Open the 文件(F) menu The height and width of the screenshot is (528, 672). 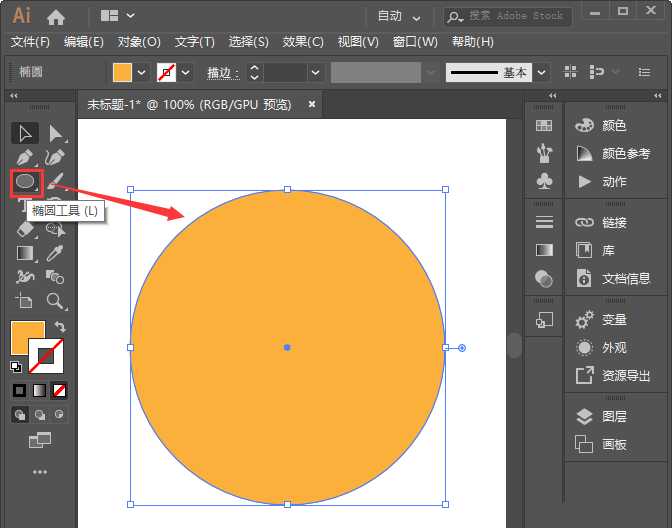tap(30, 42)
